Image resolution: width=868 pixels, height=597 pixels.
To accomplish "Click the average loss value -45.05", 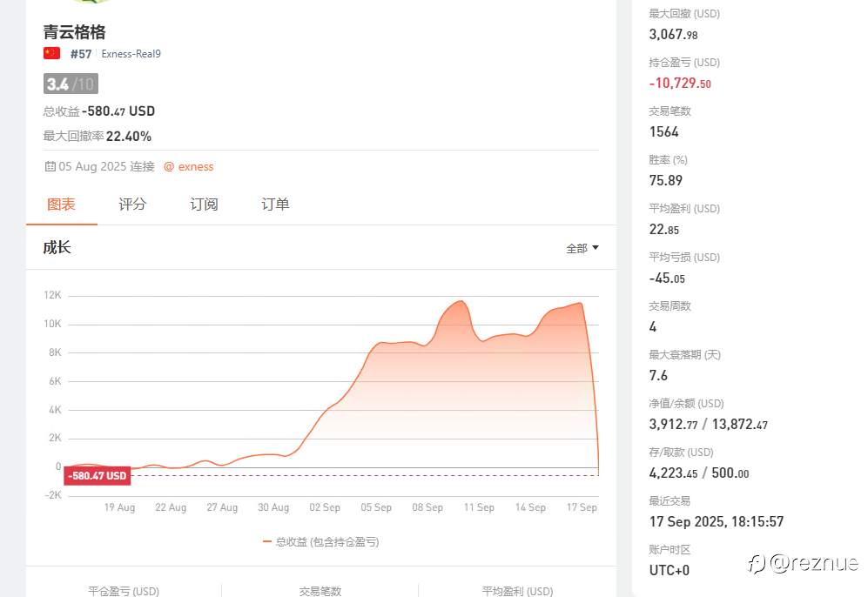I will [x=667, y=278].
